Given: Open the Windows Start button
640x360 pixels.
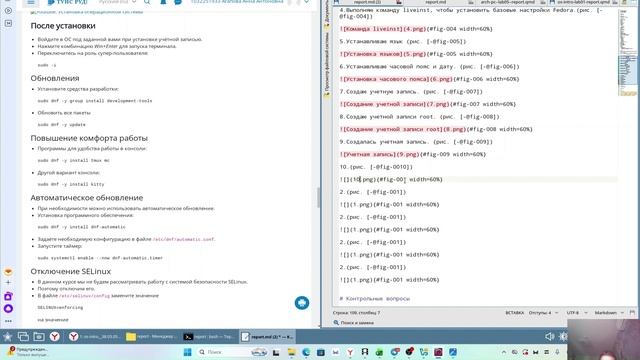Looking at the screenshot, I should tap(187, 352).
